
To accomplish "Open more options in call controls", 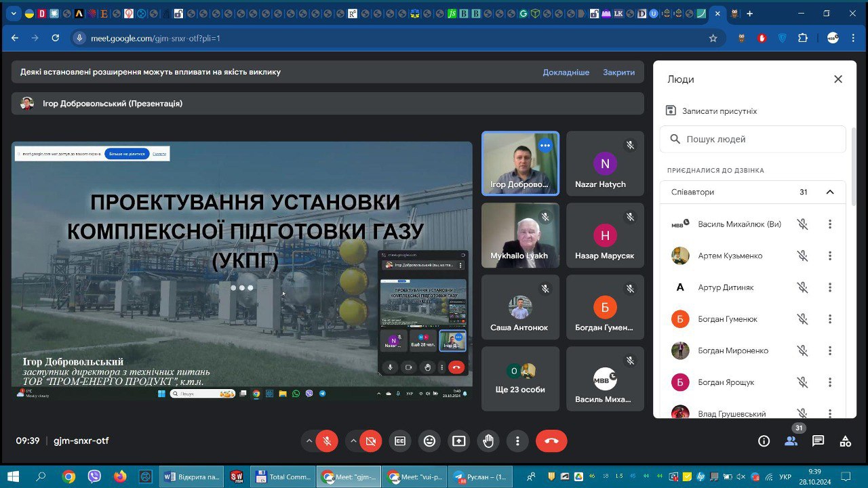I will (517, 441).
